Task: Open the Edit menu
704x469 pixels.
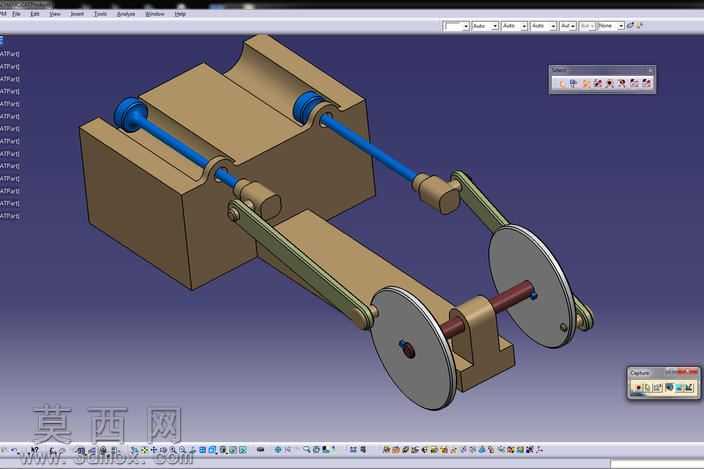Action: coord(35,14)
